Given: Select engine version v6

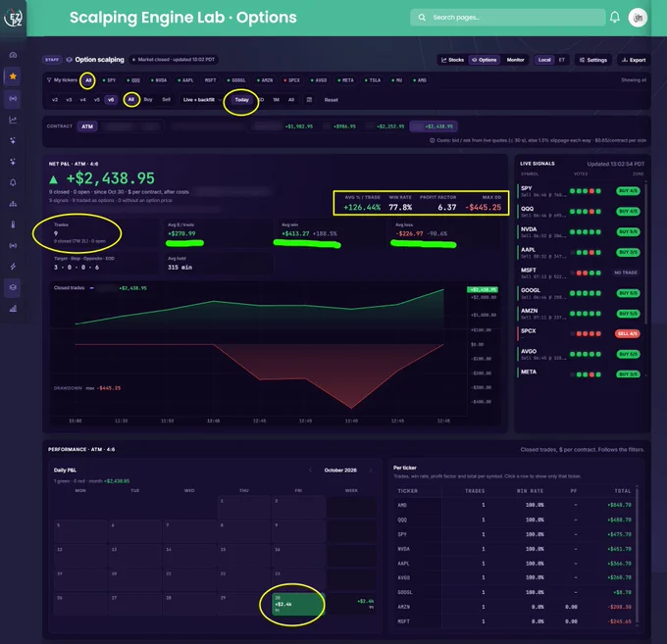Looking at the screenshot, I should coord(111,100).
